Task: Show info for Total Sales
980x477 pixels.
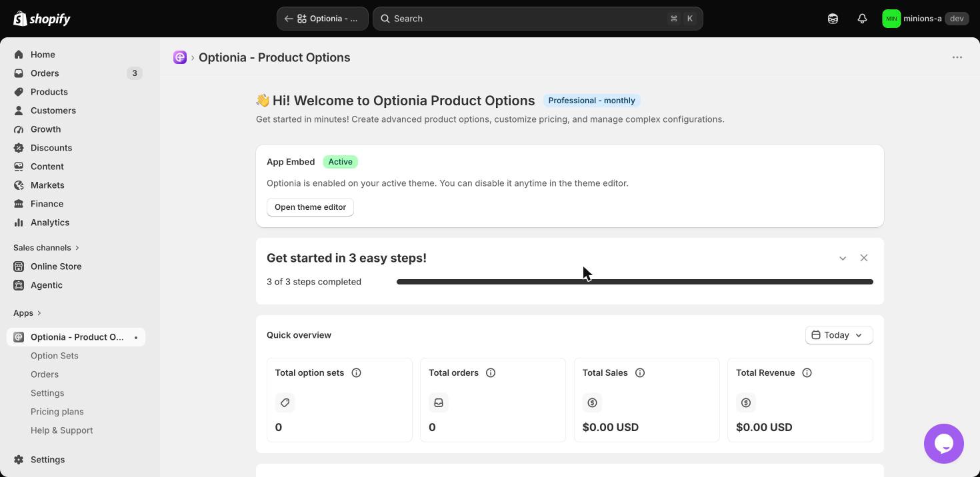Action: [x=640, y=373]
